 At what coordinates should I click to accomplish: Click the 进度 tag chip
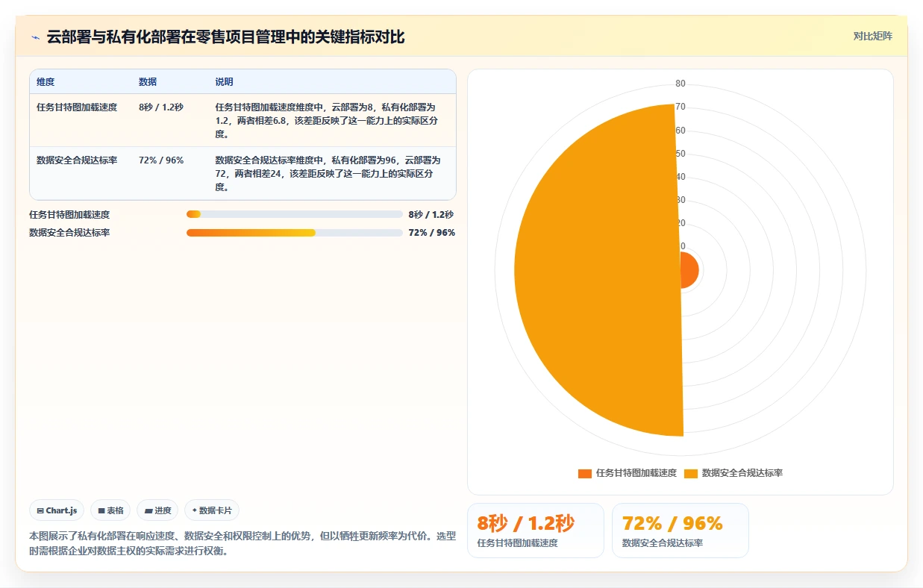click(157, 510)
